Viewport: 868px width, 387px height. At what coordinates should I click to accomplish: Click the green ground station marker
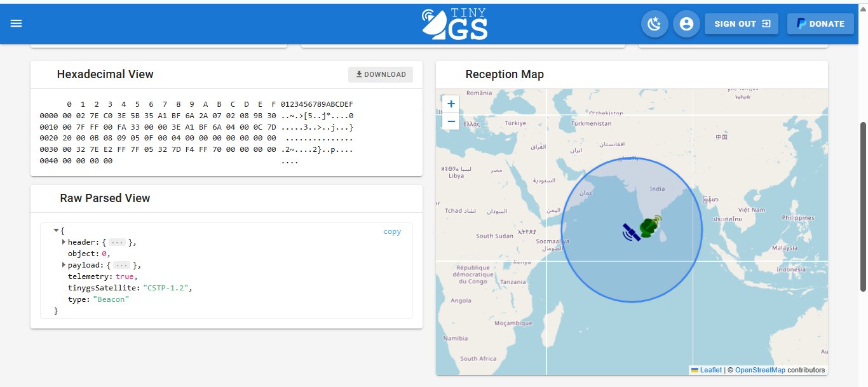(x=649, y=226)
